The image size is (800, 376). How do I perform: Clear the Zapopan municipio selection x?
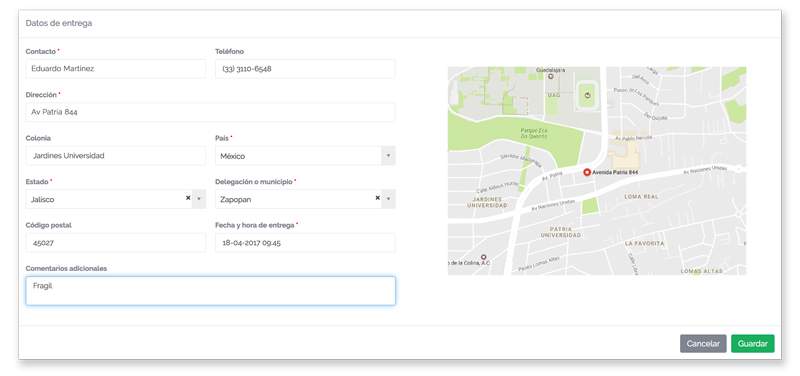pos(378,198)
